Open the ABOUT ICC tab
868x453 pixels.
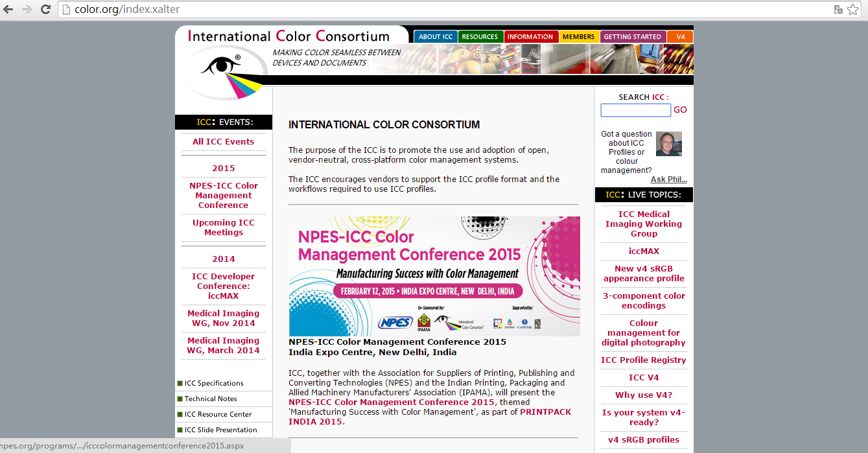(x=436, y=37)
